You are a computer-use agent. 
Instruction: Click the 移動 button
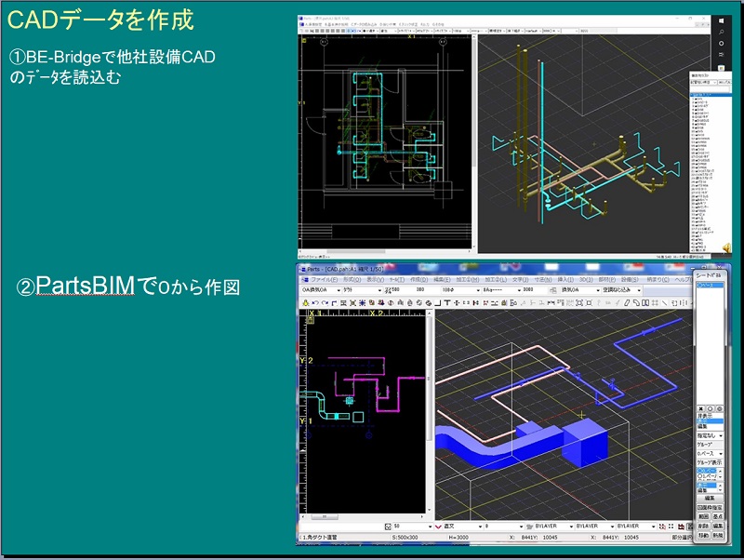click(x=703, y=535)
